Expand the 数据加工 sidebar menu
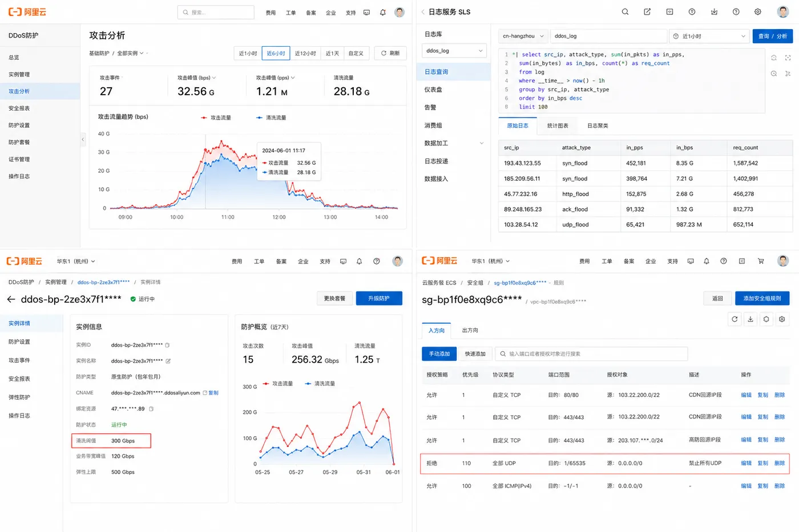This screenshot has height=532, width=799. click(x=454, y=143)
